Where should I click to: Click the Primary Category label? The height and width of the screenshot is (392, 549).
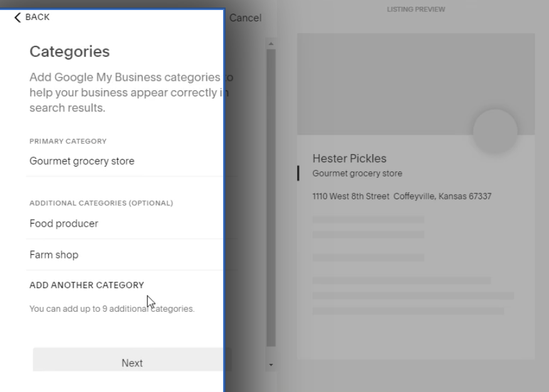coord(68,141)
